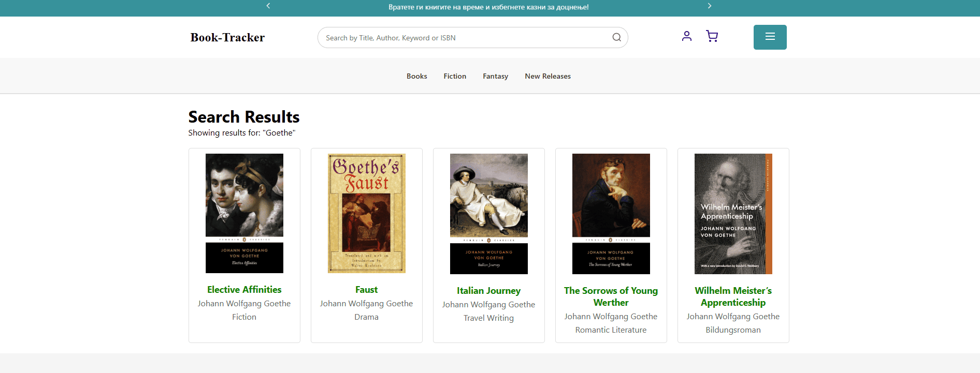Open the user account icon
The width and height of the screenshot is (980, 373).
point(687,36)
